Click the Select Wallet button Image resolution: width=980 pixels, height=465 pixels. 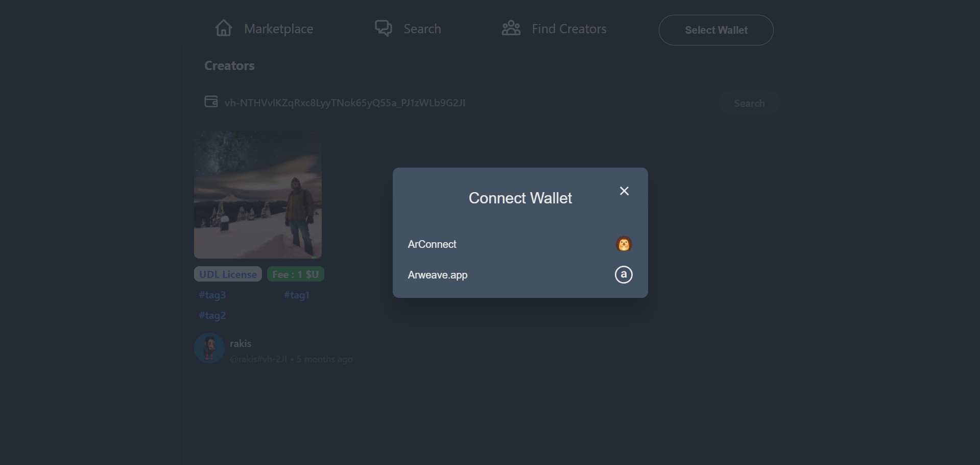[716, 30]
